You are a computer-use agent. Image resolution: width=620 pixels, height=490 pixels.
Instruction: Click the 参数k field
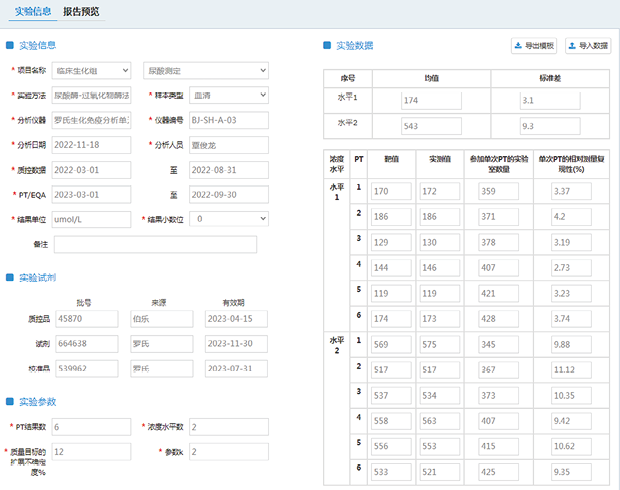pyautogui.click(x=229, y=452)
